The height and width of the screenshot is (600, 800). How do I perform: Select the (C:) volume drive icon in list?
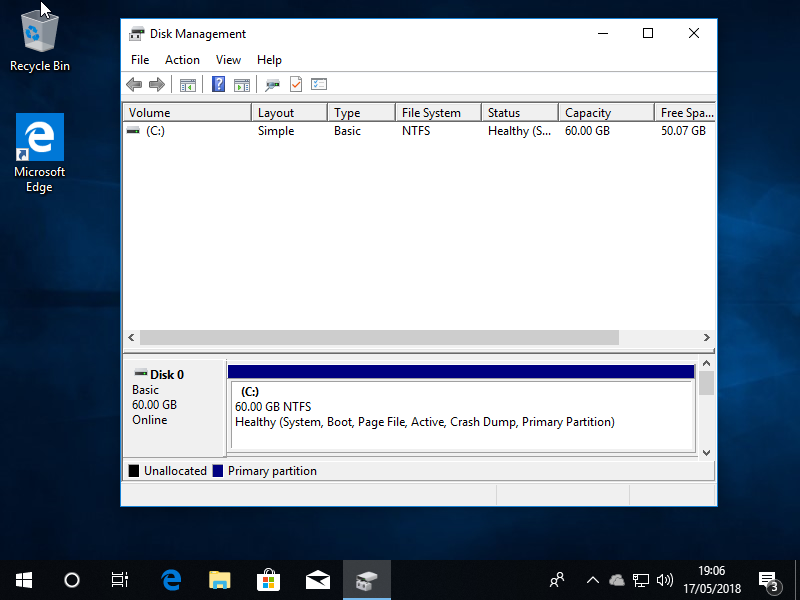133,131
